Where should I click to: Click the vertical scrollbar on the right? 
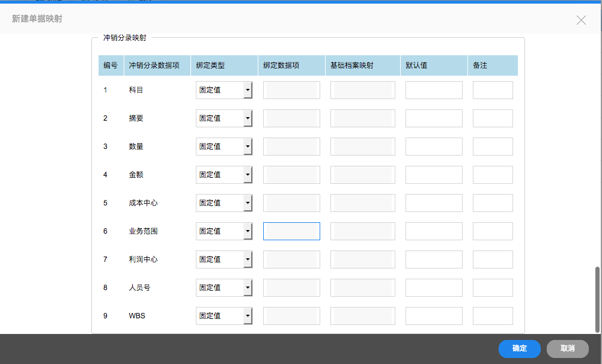click(x=597, y=299)
